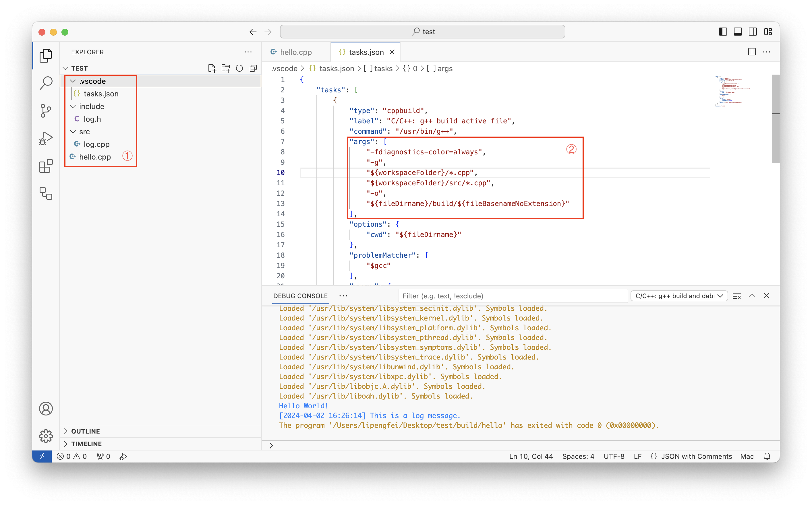Click the Mac configuration status item
The height and width of the screenshot is (505, 812).
[x=747, y=457]
